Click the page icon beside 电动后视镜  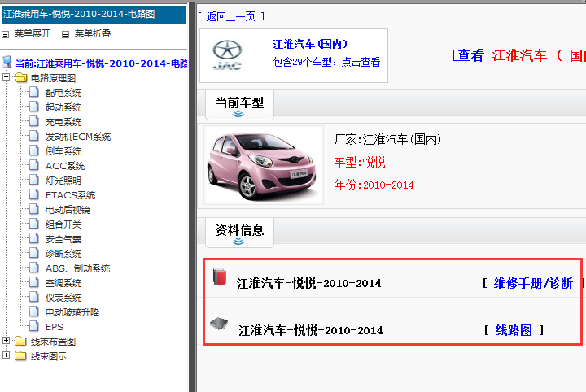click(34, 209)
